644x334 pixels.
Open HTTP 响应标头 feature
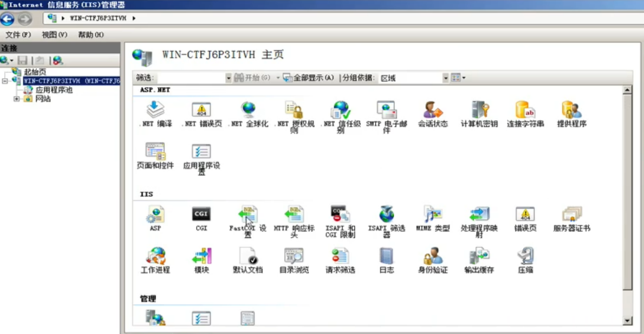click(294, 221)
